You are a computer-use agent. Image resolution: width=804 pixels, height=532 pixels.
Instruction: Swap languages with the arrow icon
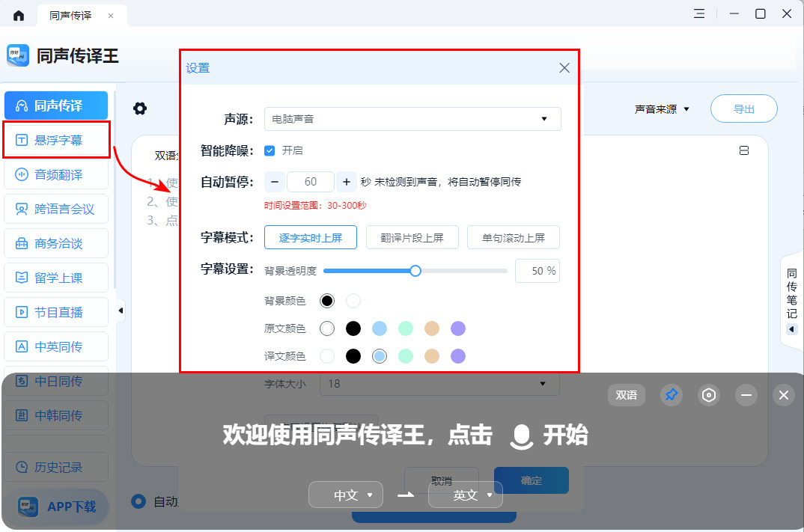(406, 495)
